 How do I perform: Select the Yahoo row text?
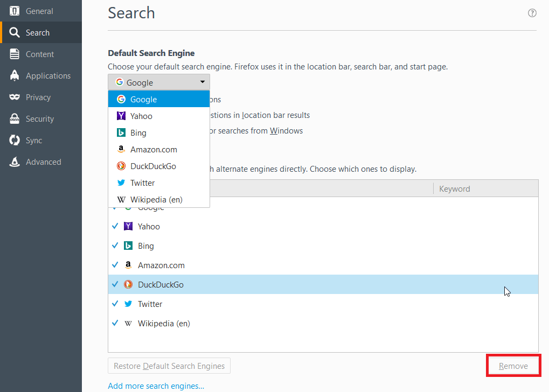[x=149, y=227]
